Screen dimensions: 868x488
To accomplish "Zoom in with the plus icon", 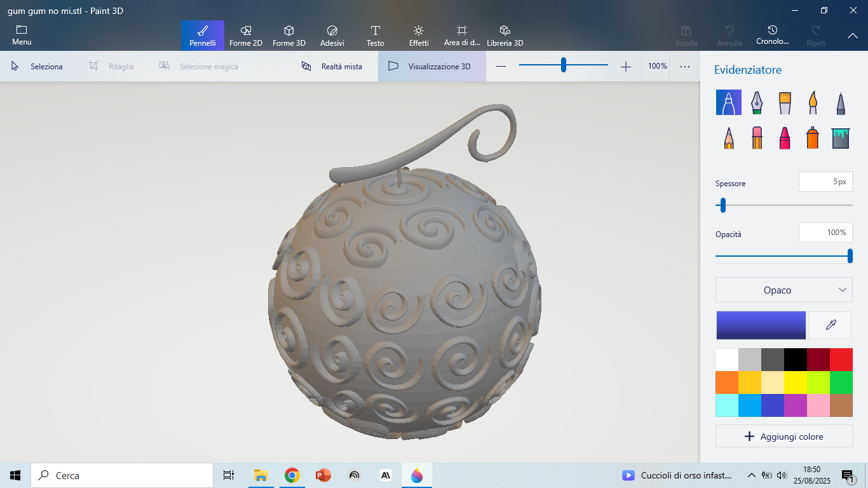I will pos(626,67).
